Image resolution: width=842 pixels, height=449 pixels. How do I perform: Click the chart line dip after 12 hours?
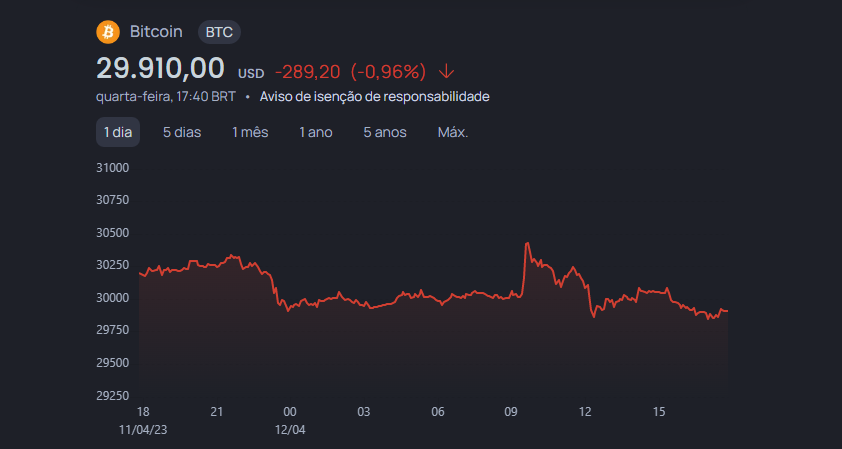(594, 317)
